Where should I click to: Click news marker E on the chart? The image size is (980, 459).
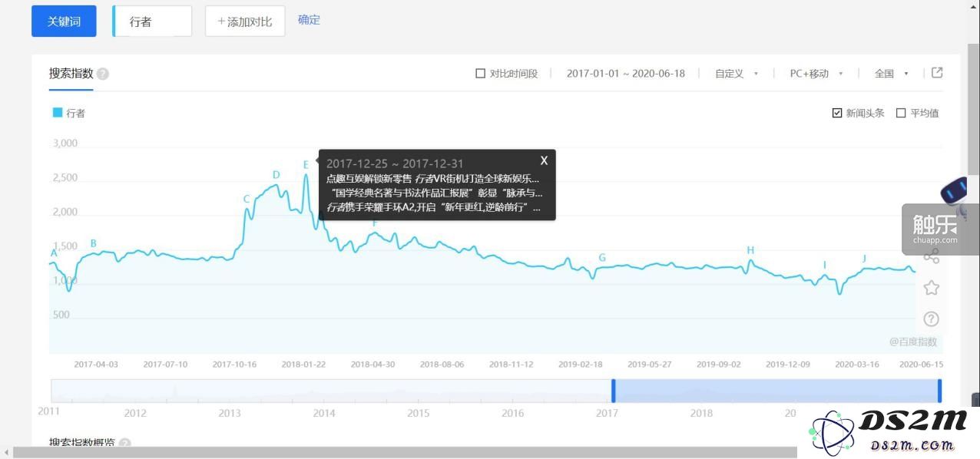coord(306,164)
